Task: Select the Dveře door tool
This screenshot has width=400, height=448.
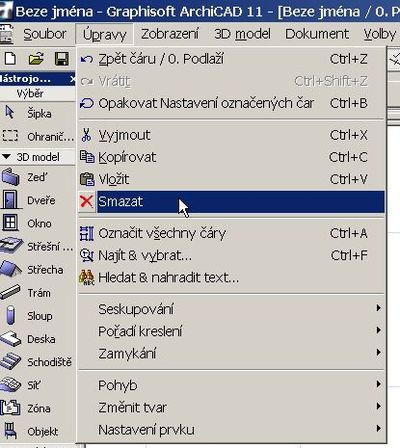Action: (x=37, y=200)
